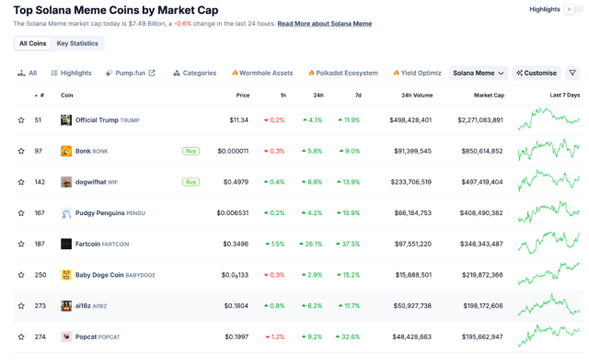Click the Categories icon
Image resolution: width=589 pixels, height=364 pixels.
click(x=177, y=73)
